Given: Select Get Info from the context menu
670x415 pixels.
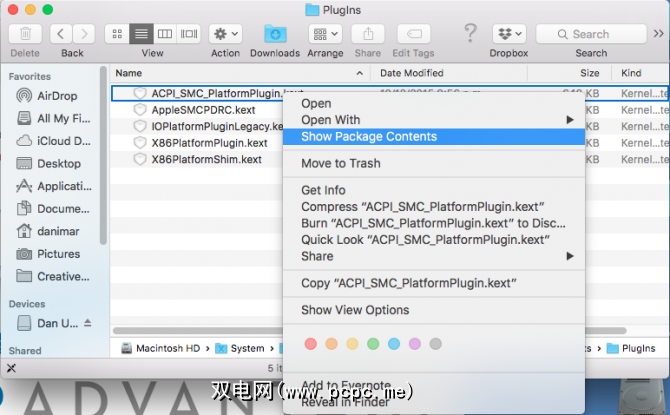Looking at the screenshot, I should coord(323,190).
